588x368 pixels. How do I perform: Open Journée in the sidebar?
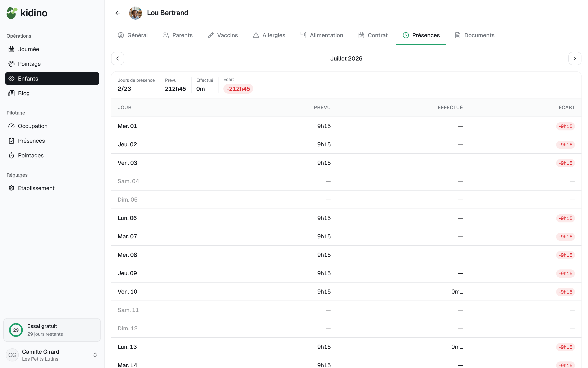52,49
